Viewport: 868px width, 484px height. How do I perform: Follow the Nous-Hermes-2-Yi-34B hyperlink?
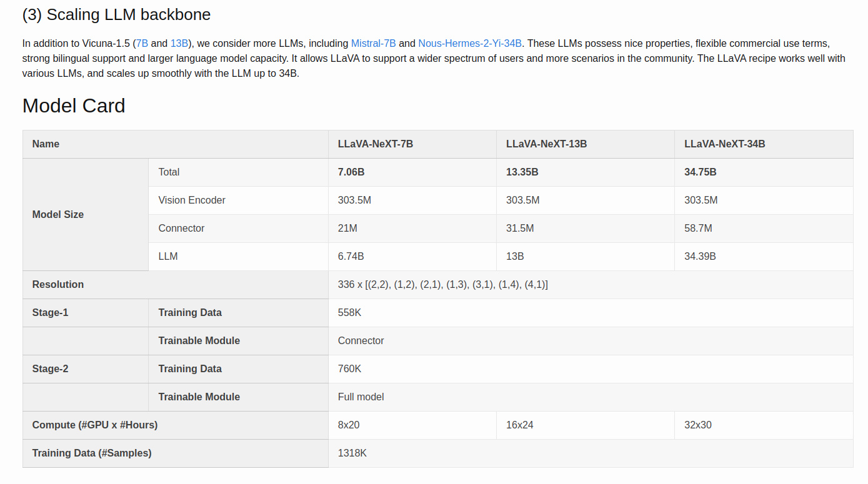pos(470,43)
